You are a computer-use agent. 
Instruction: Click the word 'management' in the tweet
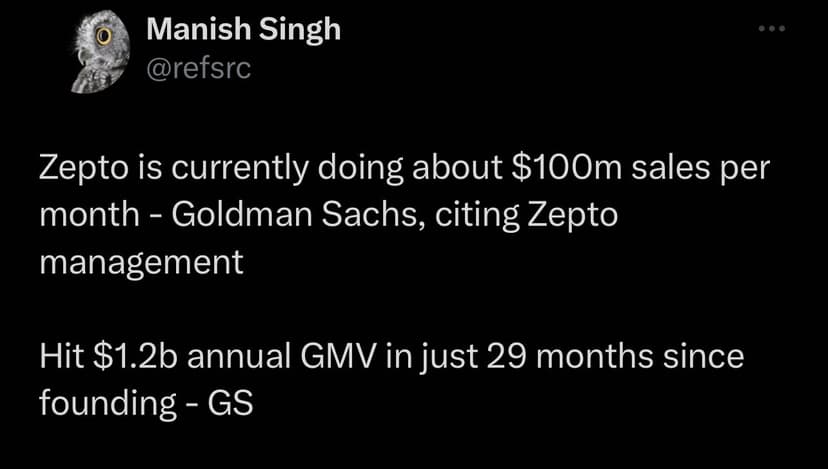coord(141,263)
